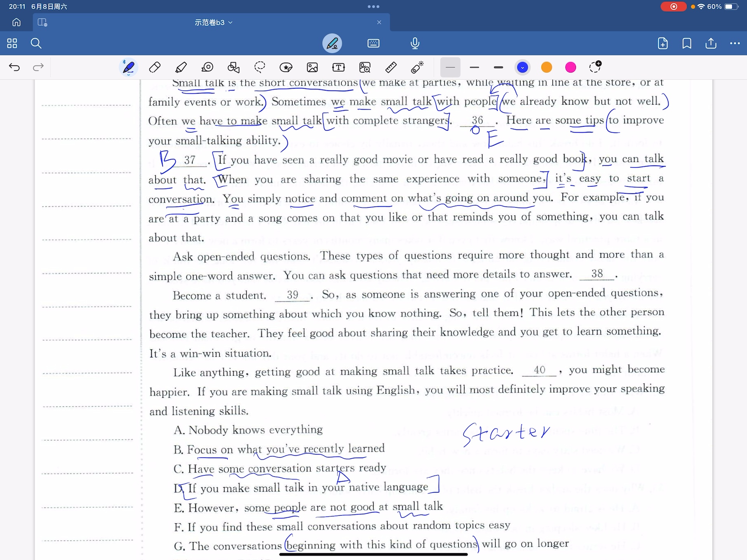This screenshot has width=747, height=560.
Task: Tap option F about random topics easy
Action: pyautogui.click(x=342, y=527)
